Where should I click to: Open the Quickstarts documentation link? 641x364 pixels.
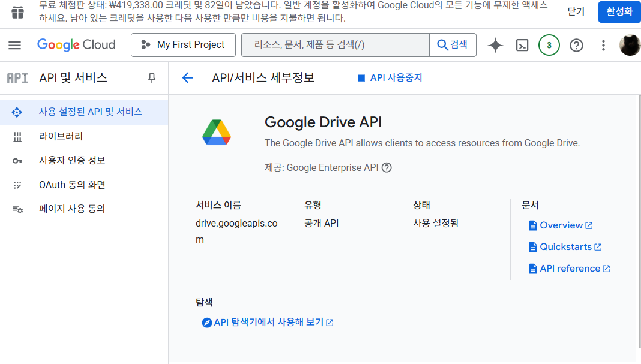point(565,246)
